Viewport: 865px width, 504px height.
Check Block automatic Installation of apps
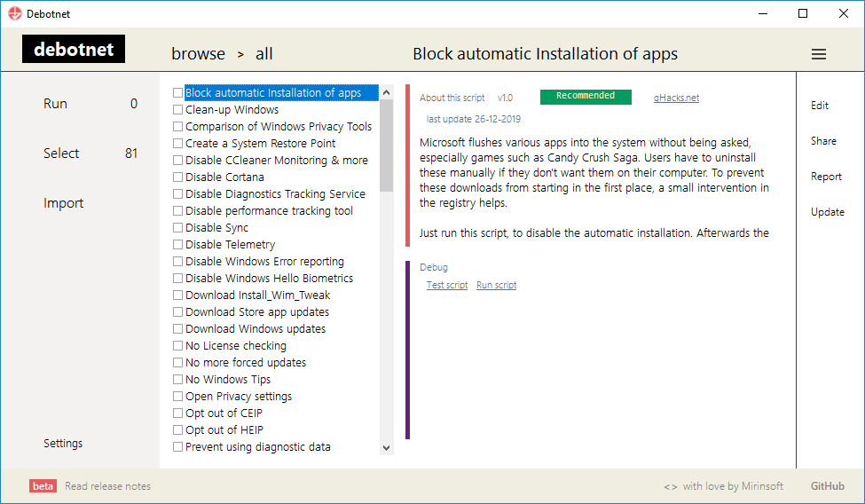(x=177, y=93)
